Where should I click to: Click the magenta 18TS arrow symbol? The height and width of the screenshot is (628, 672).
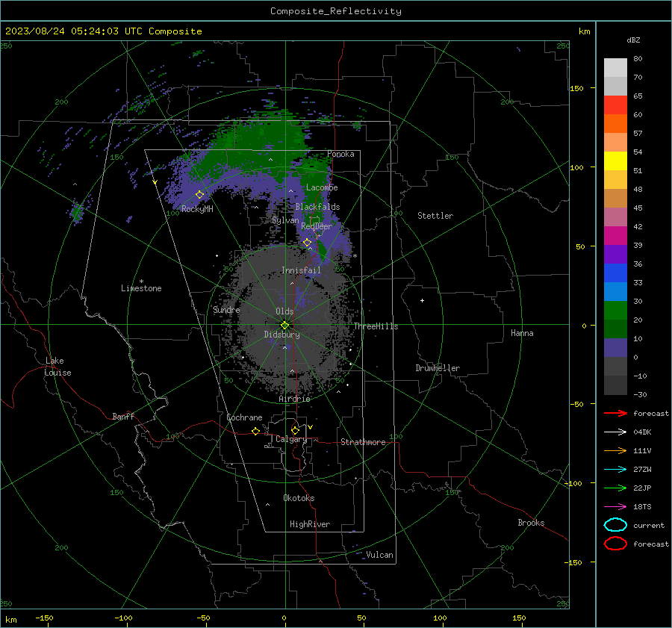(615, 507)
